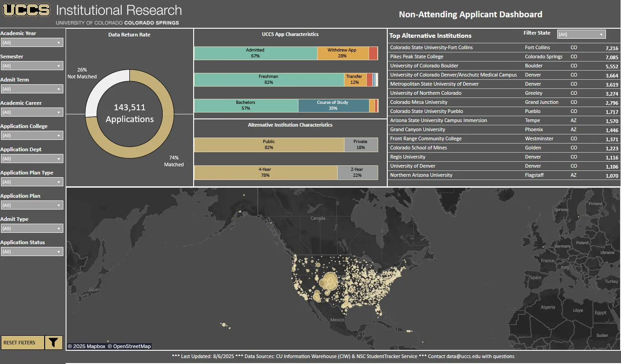Select the Freshman 82% bar segment

[x=269, y=80]
